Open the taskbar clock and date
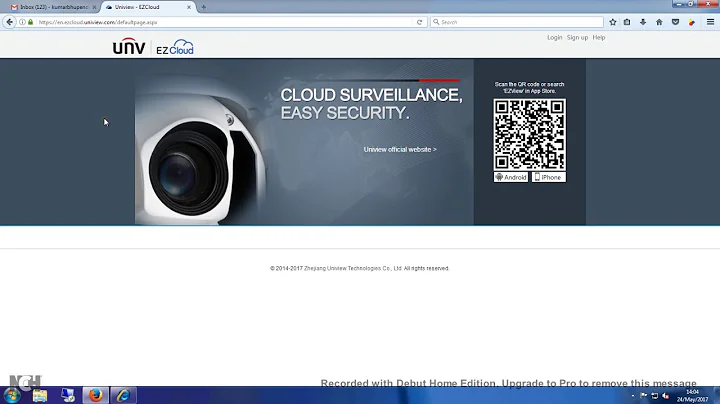Viewport: 720px width, 404px height. tap(692, 396)
